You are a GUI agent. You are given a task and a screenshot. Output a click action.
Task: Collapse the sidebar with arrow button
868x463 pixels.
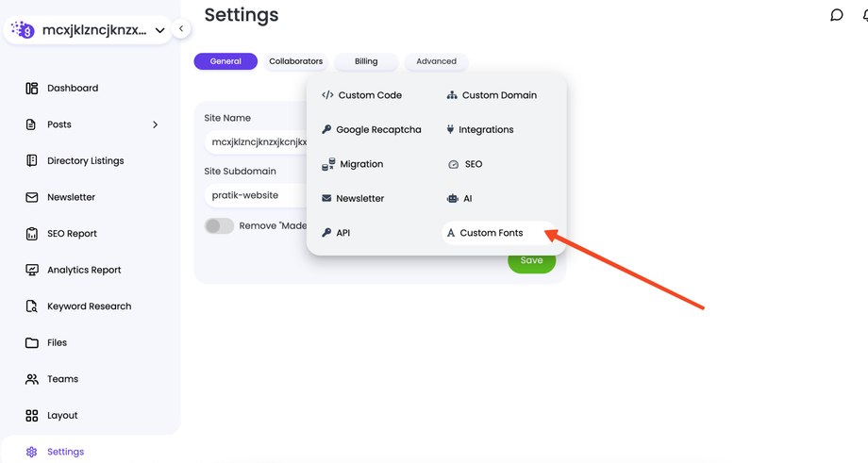(181, 29)
